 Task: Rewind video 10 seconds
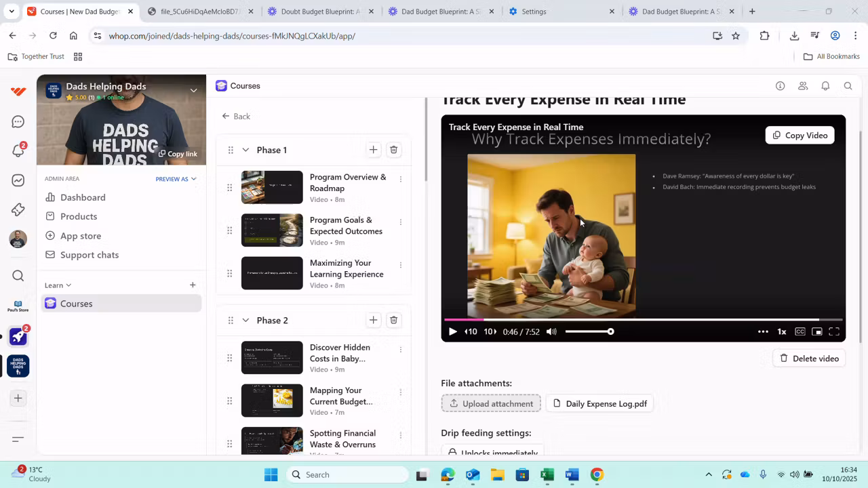[x=471, y=331]
